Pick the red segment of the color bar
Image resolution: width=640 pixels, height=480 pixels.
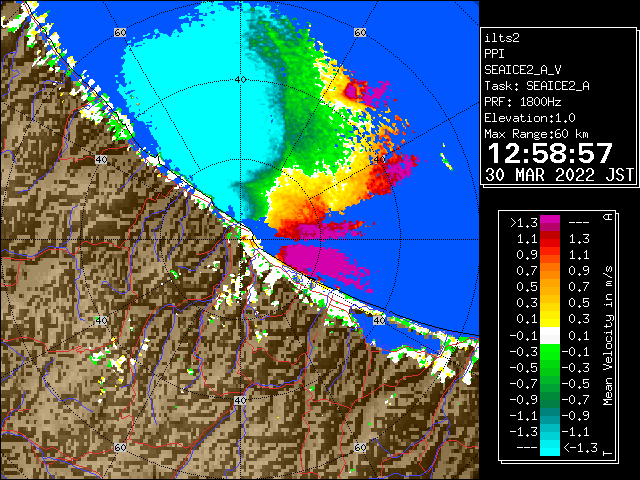coord(550,240)
